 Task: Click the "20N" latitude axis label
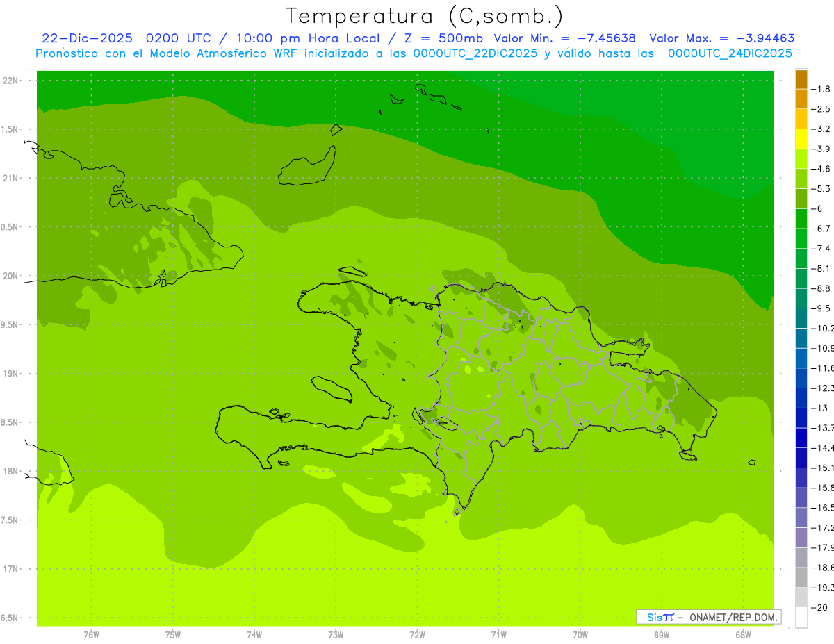(11, 276)
